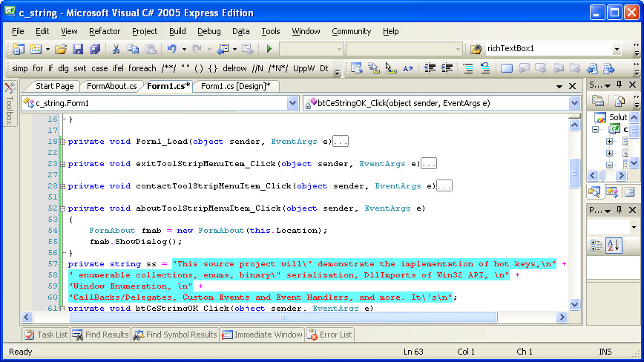Screen dimensions: 644x362
Task: Expand the collapsed Form1_Load method
Action: click(x=62, y=142)
